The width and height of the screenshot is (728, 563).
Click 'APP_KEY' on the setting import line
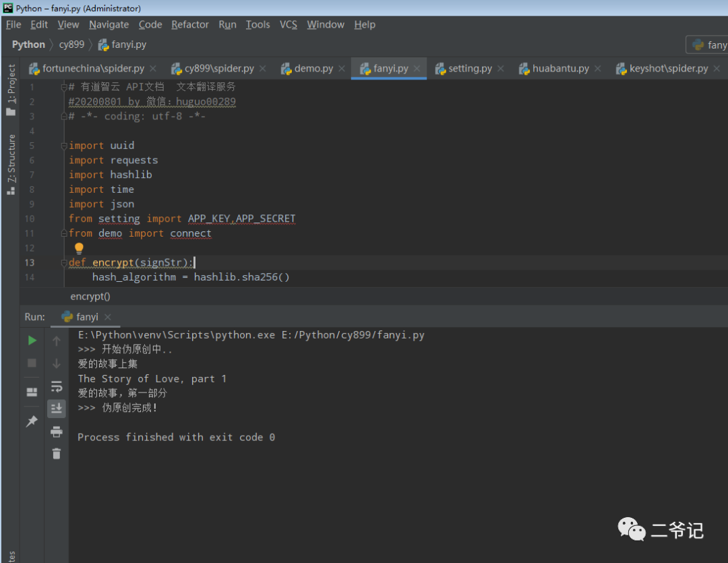point(209,218)
